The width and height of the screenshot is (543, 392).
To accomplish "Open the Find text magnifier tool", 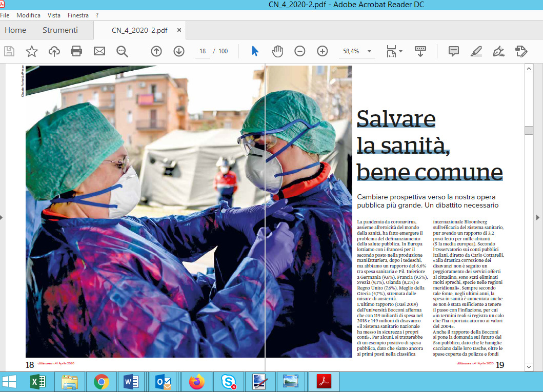I will point(122,51).
